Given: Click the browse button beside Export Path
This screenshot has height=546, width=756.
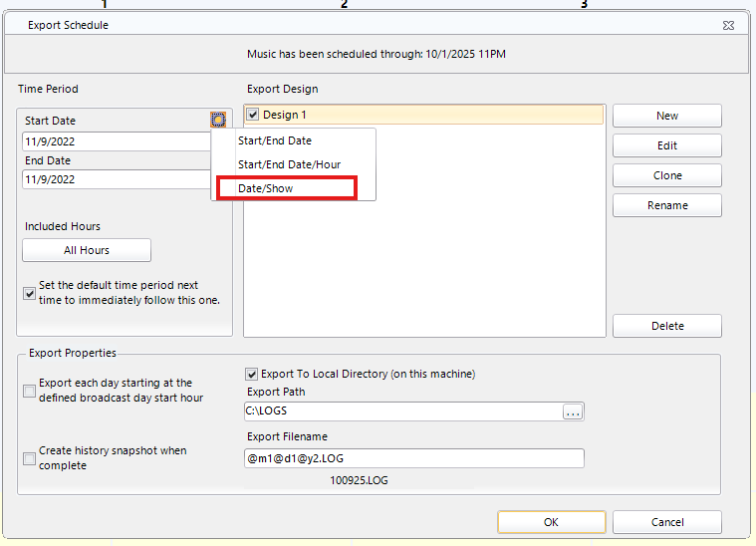Looking at the screenshot, I should point(573,411).
